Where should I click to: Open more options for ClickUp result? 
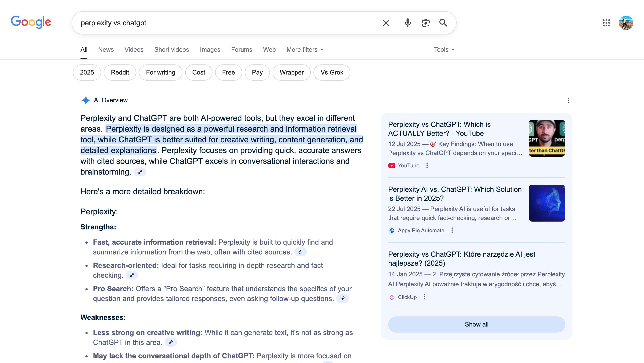tap(424, 297)
